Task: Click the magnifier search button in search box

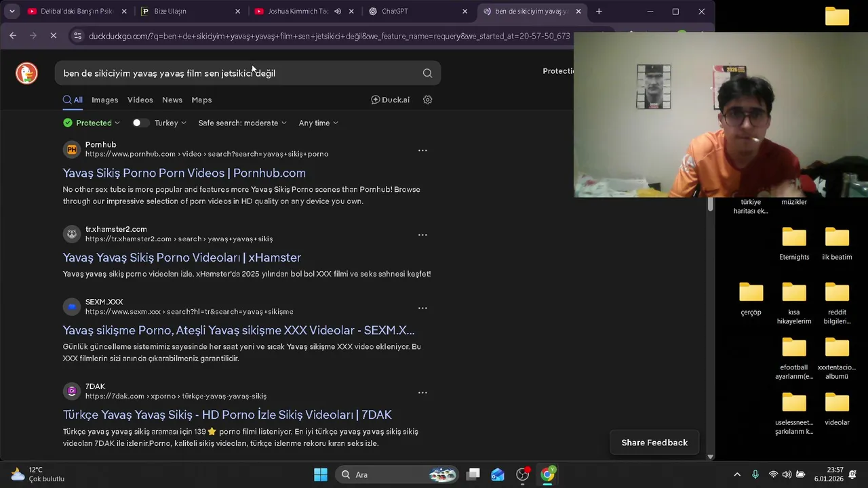Action: click(427, 73)
